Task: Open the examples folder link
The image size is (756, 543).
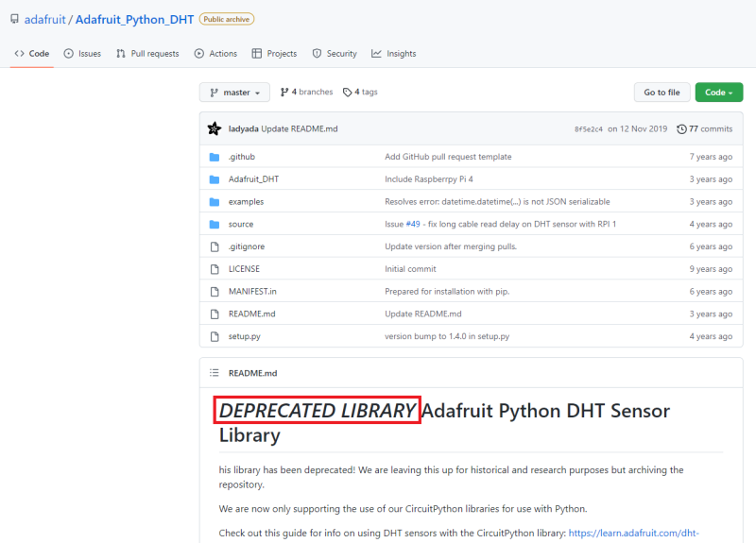Action: [x=246, y=202]
